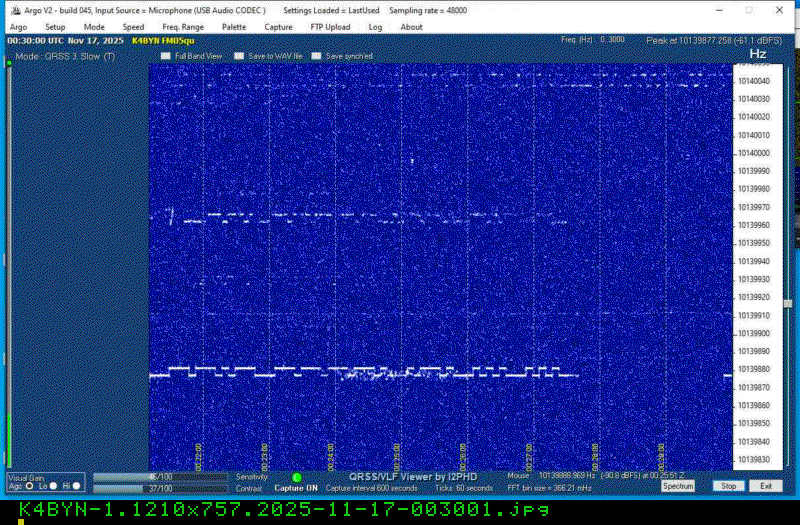
Task: Enable the Full Band View checkbox
Action: coord(167,57)
